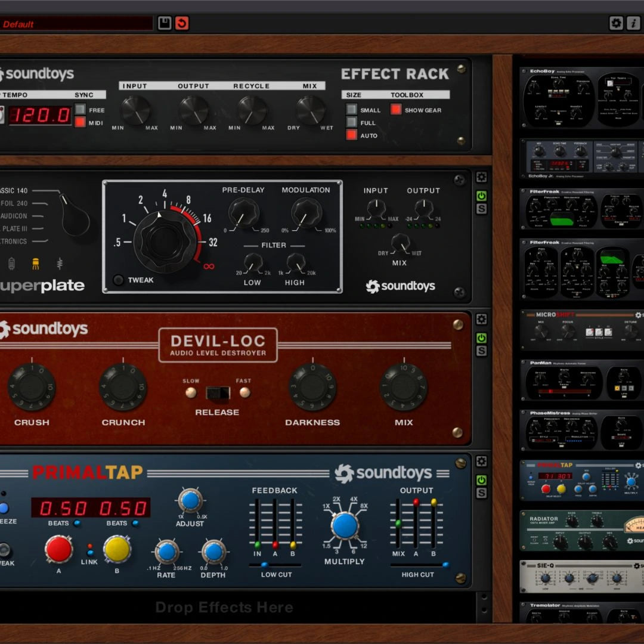Enable FREE tempo sync mode
Image resolution: width=644 pixels, height=644 pixels.
pos(80,110)
